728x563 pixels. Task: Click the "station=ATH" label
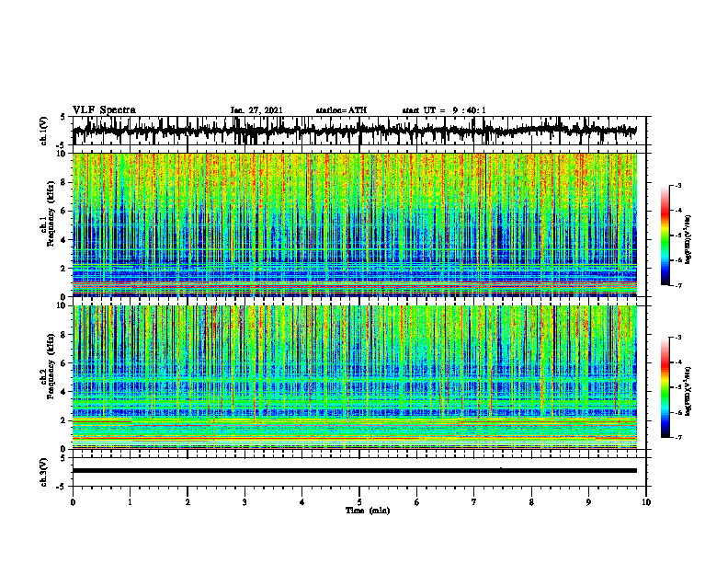[341, 110]
